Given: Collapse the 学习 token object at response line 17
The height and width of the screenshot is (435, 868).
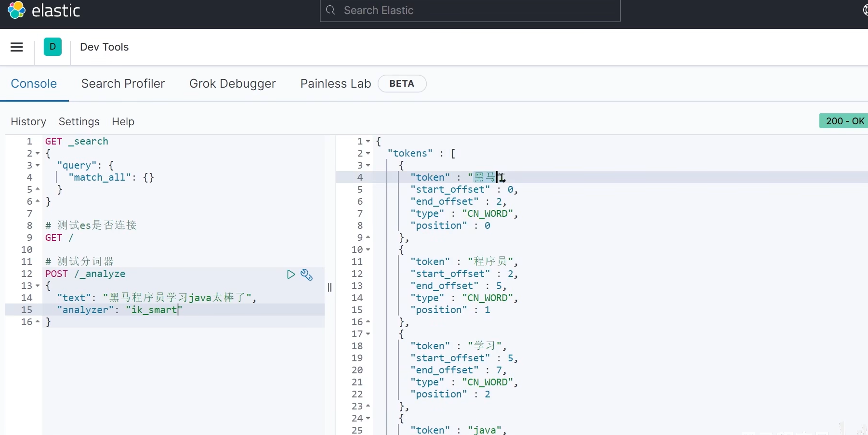Looking at the screenshot, I should (x=368, y=334).
